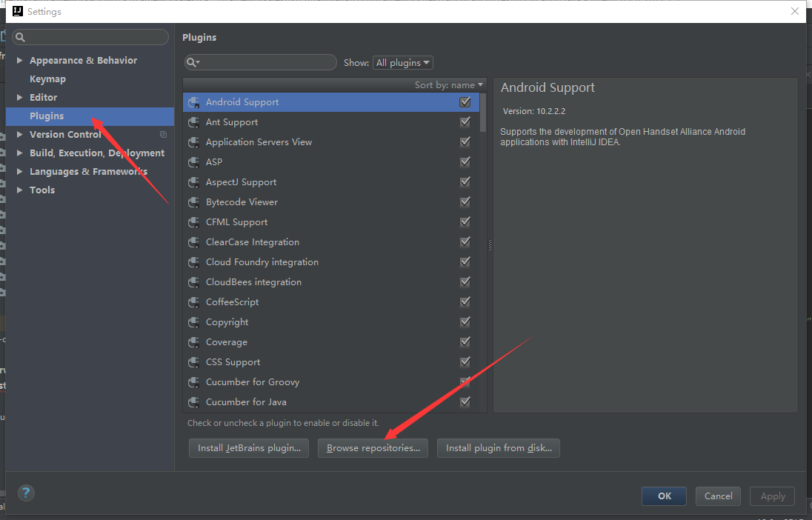This screenshot has height=520, width=812.
Task: Uncheck the ASP plugin checkbox
Action: 465,161
